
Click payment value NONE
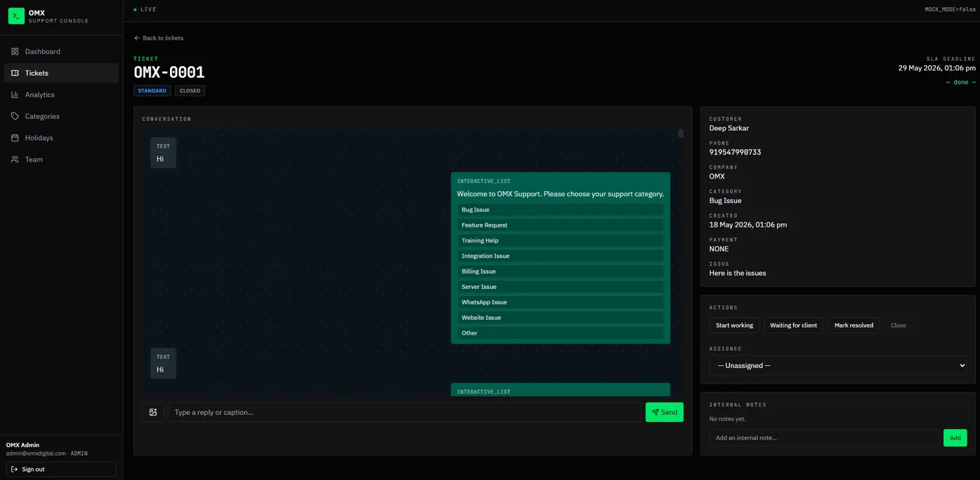(x=719, y=249)
